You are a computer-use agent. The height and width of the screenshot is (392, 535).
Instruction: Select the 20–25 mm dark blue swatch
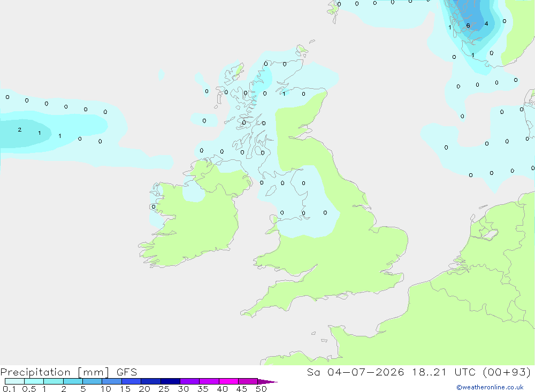[x=150, y=381]
